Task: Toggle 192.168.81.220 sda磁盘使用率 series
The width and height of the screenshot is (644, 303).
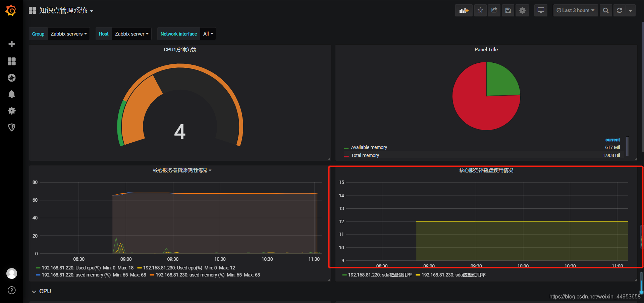Action: [x=380, y=275]
